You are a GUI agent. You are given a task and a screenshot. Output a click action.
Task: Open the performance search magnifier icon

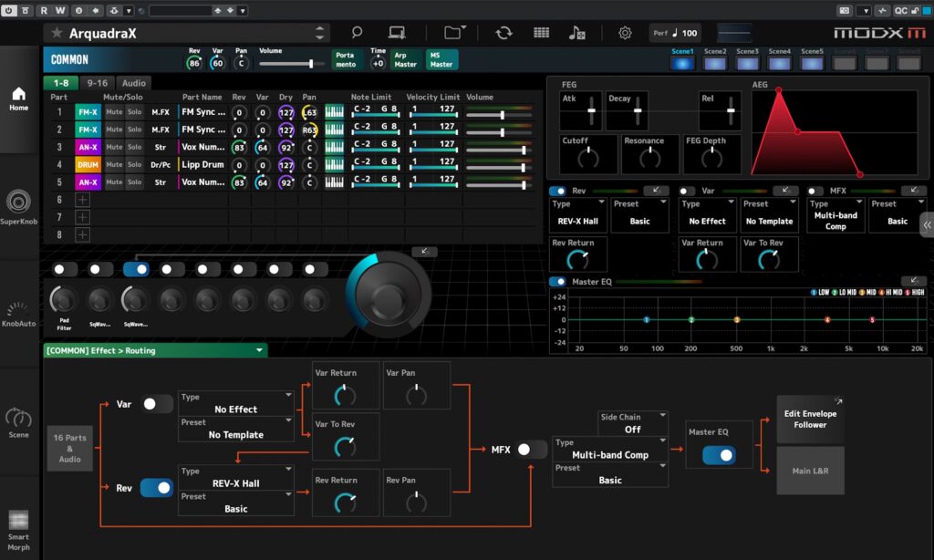[357, 33]
